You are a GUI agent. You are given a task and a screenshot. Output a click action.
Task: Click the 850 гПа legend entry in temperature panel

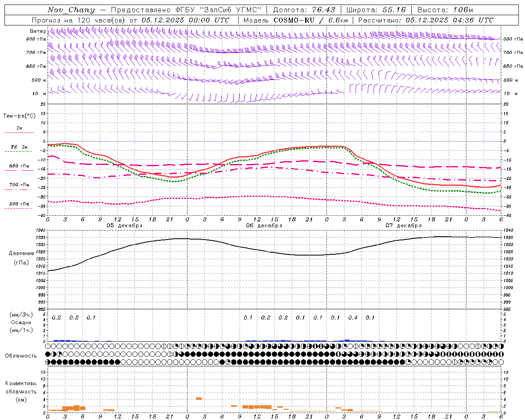point(19,166)
